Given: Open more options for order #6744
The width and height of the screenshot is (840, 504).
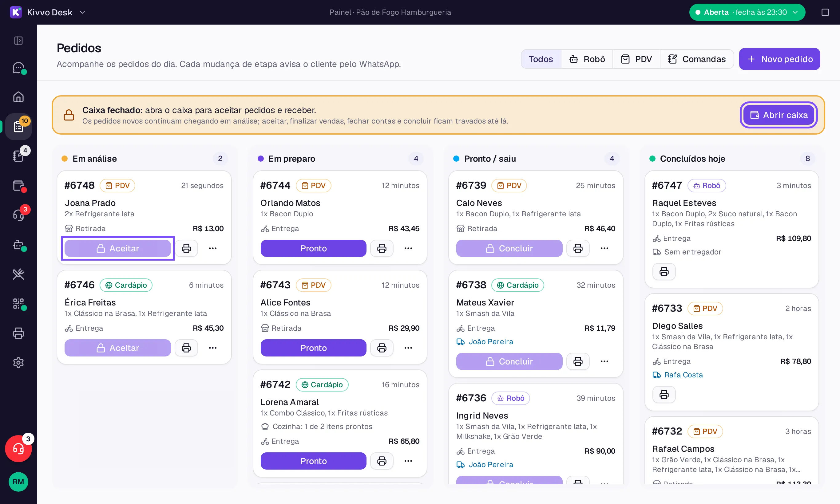Looking at the screenshot, I should (408, 248).
